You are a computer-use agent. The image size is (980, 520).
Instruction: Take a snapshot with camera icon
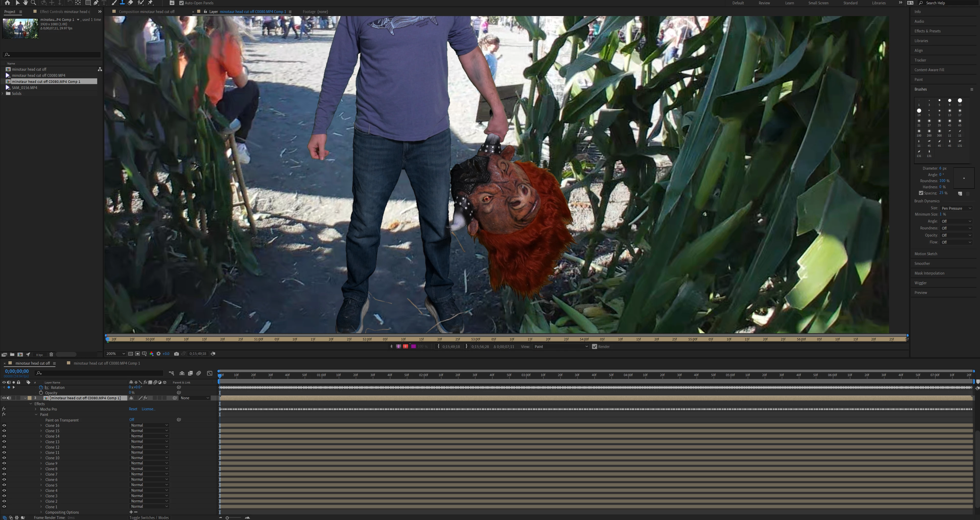176,353
